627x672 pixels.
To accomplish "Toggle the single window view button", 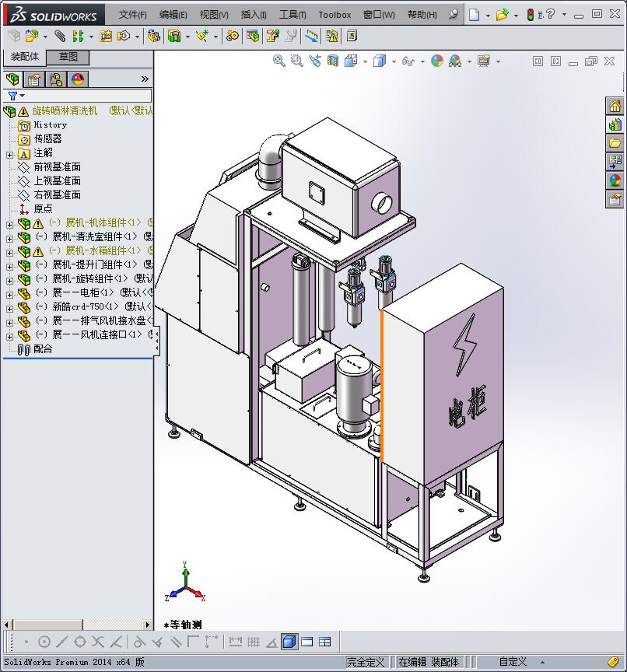I will (306, 642).
